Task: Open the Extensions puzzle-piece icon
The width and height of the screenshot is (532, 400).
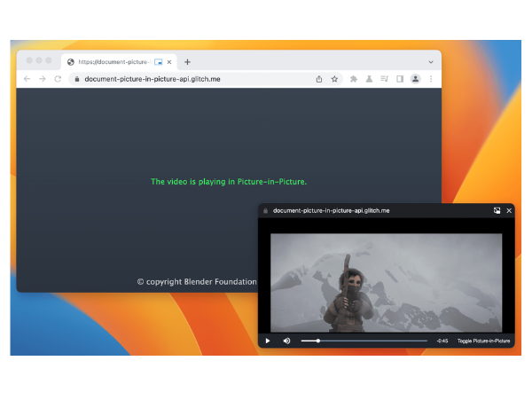Action: click(354, 79)
